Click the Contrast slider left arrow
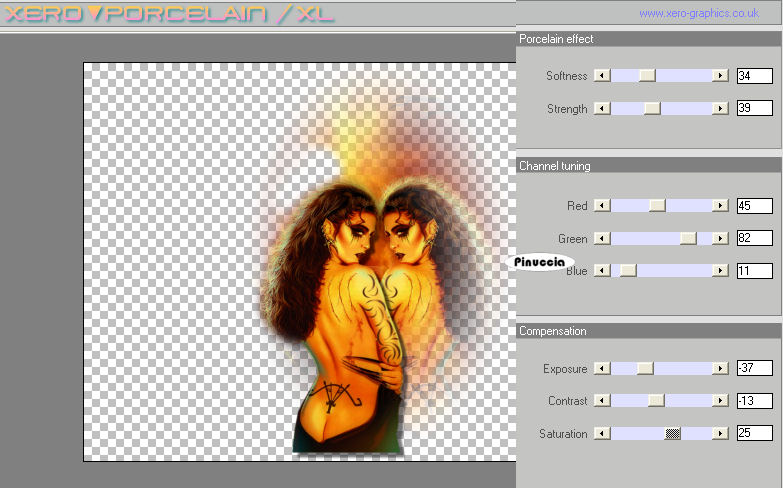Screen dimensions: 783x488 pos(602,400)
